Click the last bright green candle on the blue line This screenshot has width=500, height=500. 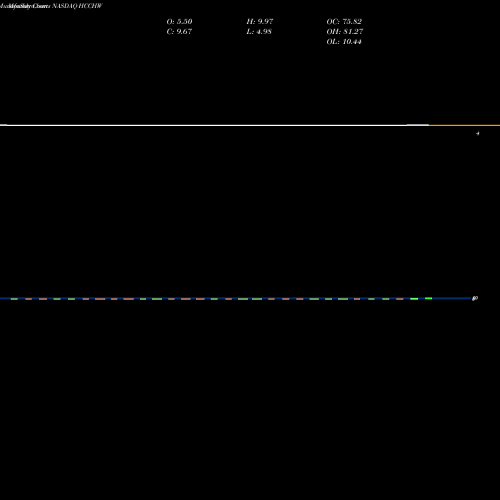[x=429, y=298]
